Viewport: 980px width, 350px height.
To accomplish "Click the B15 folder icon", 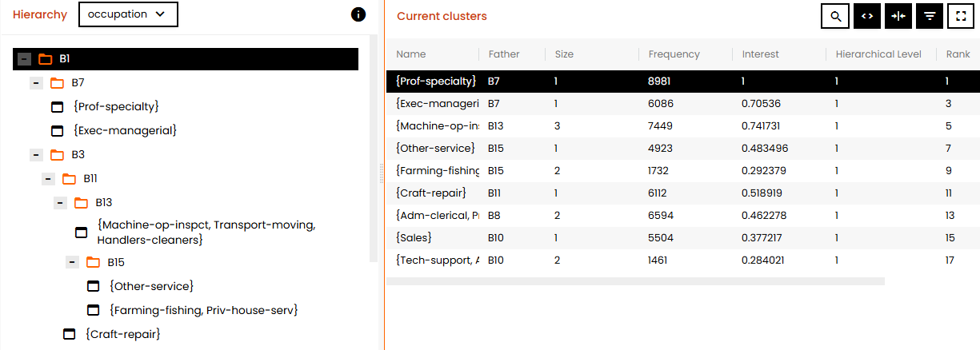I will 93,262.
